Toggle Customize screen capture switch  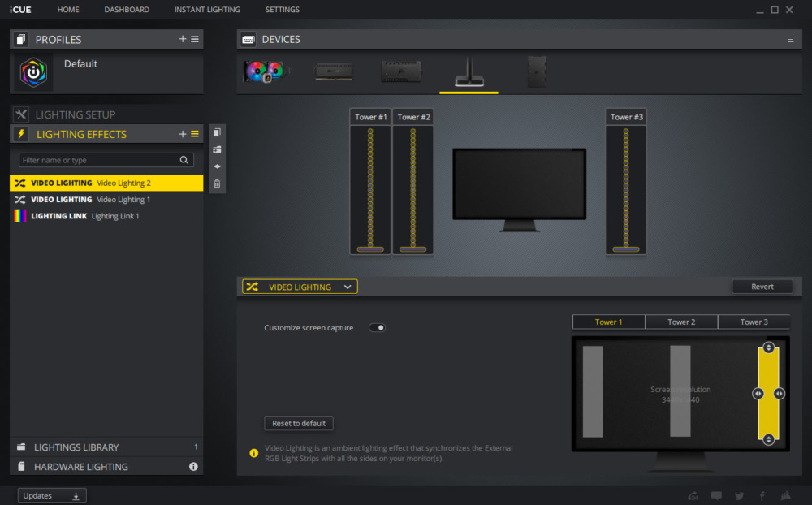(377, 328)
